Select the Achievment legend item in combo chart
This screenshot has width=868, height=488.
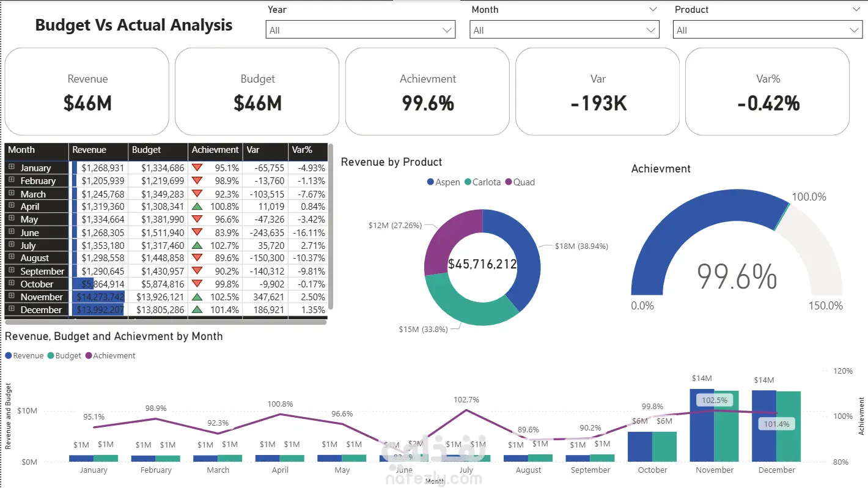pyautogui.click(x=110, y=356)
